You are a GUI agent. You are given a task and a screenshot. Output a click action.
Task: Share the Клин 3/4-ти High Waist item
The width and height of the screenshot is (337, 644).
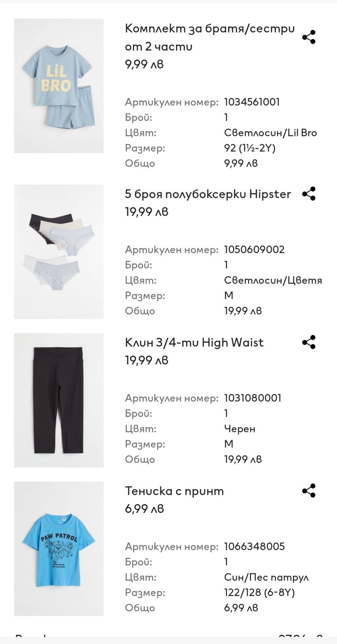coord(309,342)
